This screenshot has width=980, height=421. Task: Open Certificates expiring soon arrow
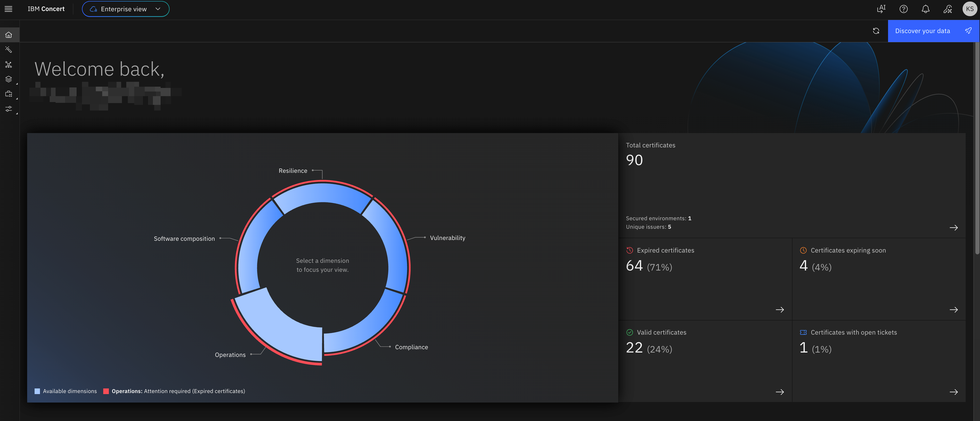click(x=953, y=309)
